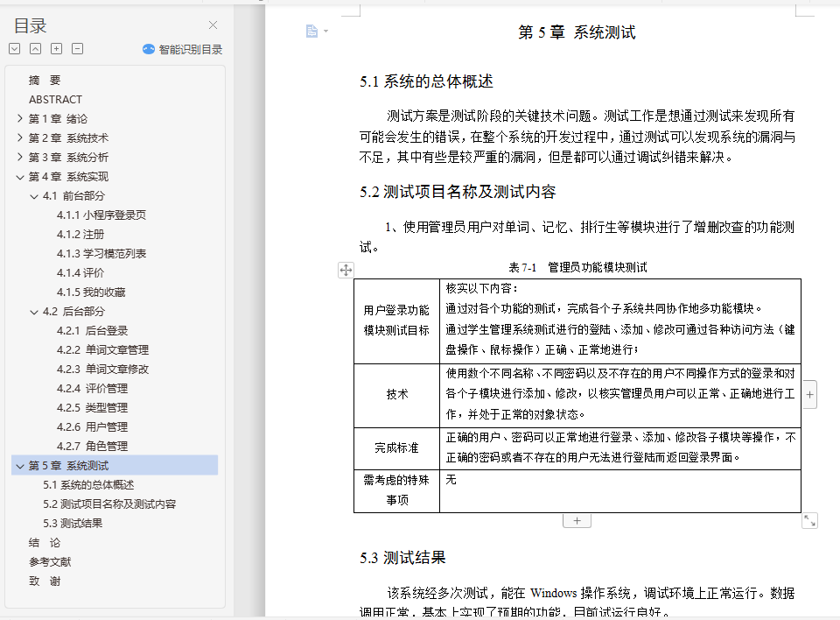Click the blue cloud icon beside 智能识别目录
The image size is (840, 620).
(149, 49)
